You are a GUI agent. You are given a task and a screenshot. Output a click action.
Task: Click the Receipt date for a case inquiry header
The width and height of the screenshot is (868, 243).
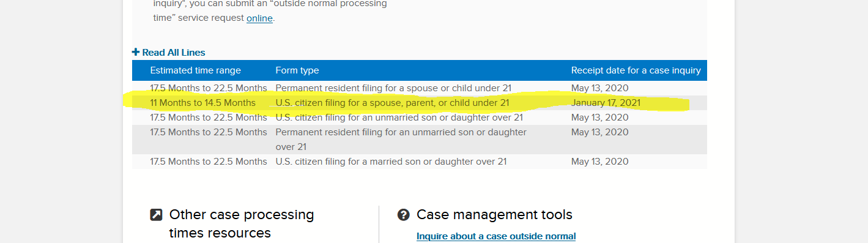(x=636, y=70)
